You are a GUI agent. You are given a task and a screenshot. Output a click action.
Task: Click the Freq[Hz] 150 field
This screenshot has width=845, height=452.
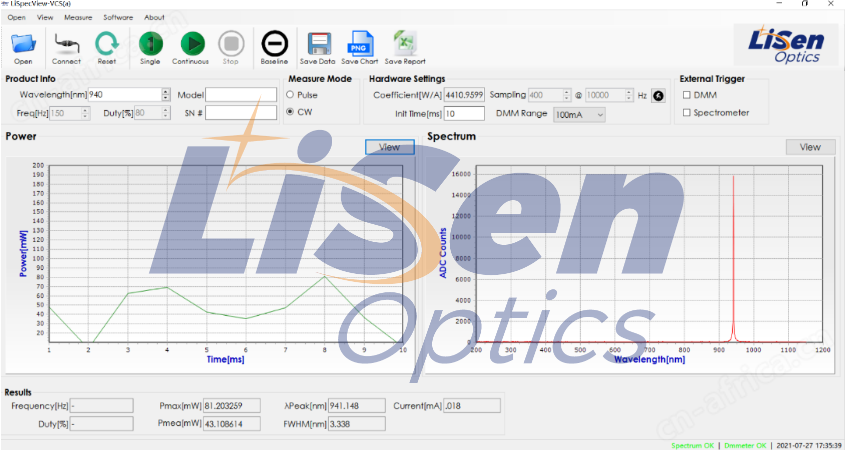[65, 113]
